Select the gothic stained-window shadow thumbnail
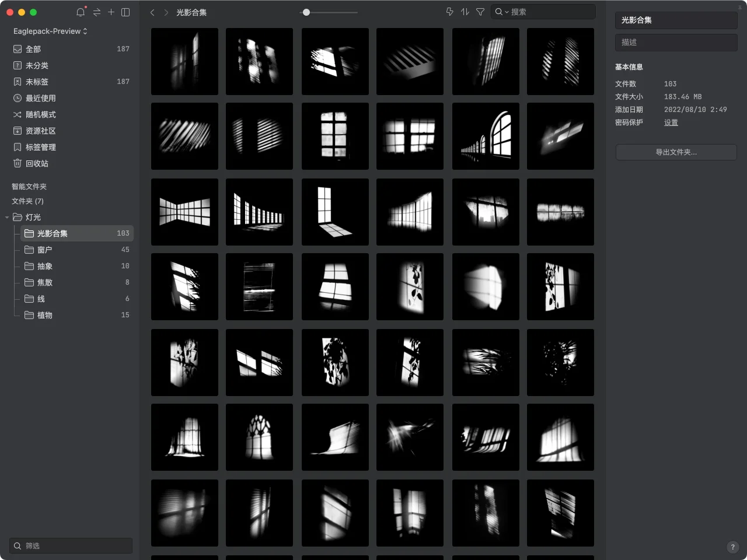 pyautogui.click(x=259, y=437)
